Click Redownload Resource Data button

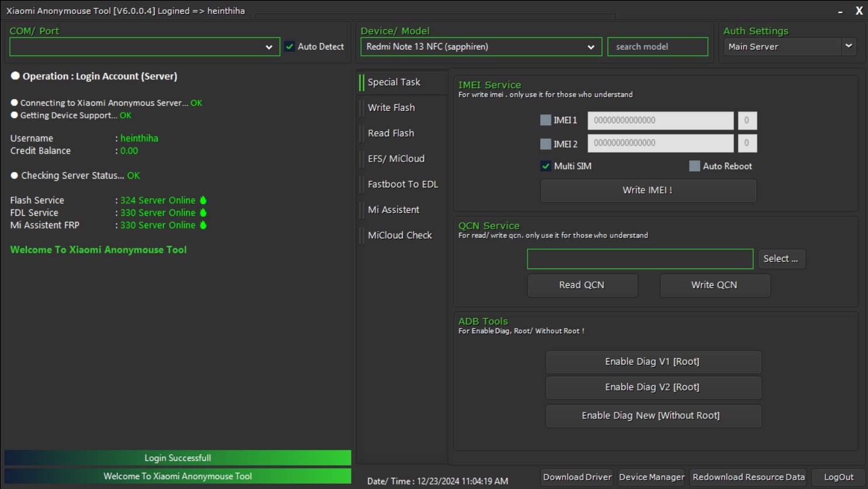pos(748,477)
